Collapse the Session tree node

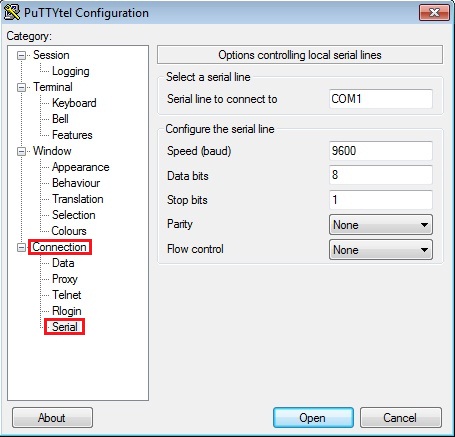(x=21, y=55)
